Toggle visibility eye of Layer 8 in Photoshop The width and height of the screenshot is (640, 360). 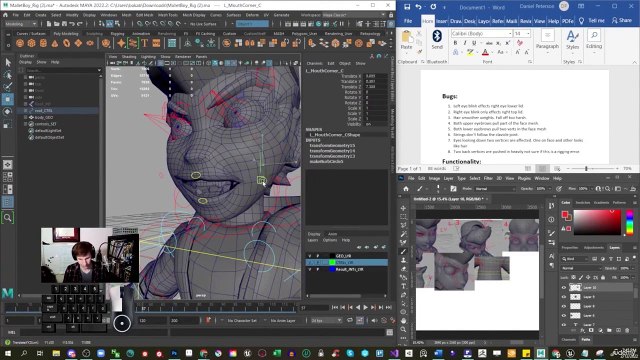pos(564,306)
